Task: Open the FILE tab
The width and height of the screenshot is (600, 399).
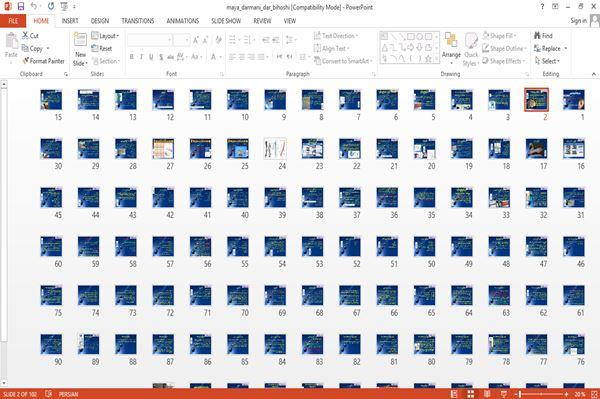Action: tap(13, 21)
